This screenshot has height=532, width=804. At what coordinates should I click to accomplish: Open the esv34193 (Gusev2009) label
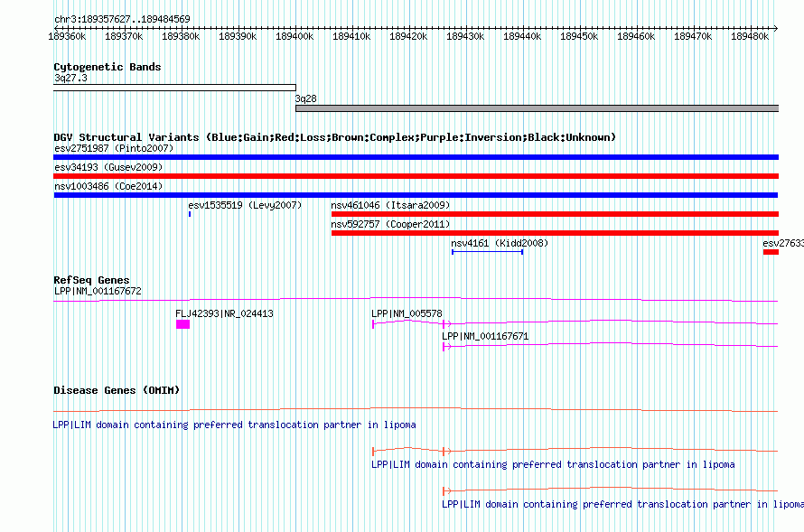(108, 167)
